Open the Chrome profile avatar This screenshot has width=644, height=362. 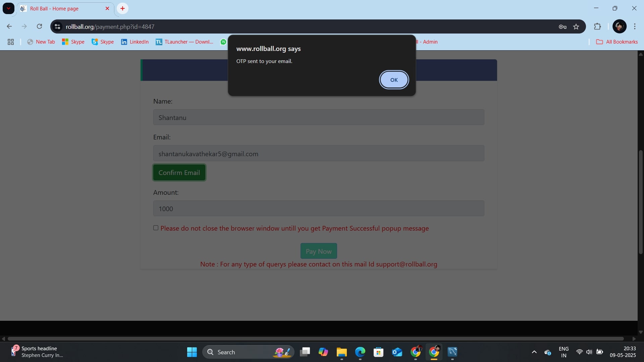[619, 26]
